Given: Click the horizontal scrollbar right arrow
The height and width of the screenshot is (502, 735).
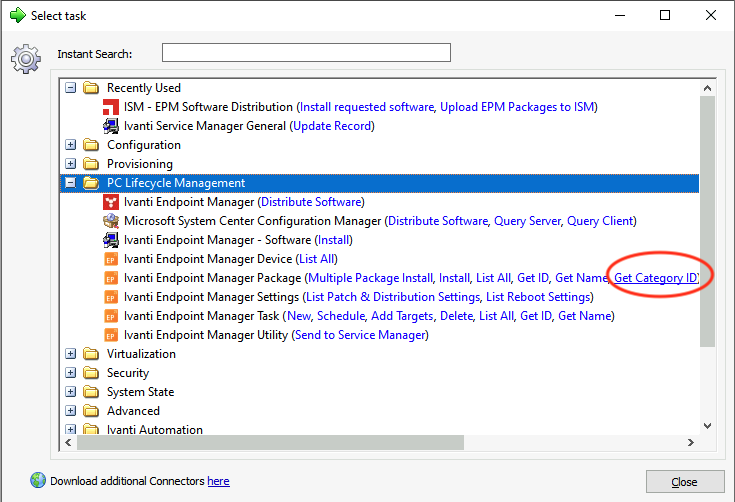Looking at the screenshot, I should (690, 442).
